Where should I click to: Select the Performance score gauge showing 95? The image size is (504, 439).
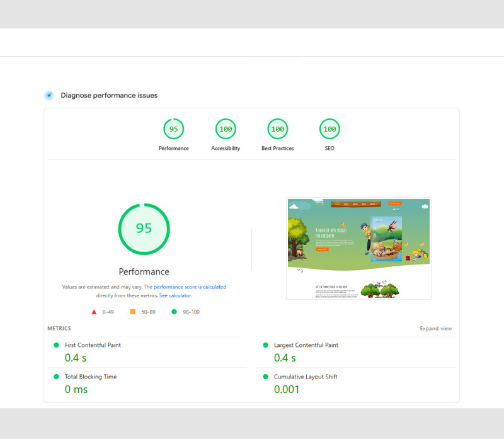pos(174,128)
